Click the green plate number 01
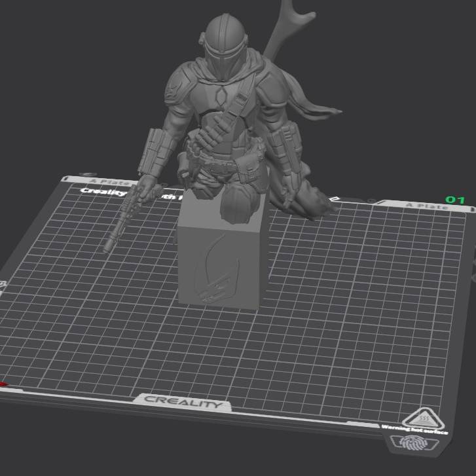 (455, 200)
